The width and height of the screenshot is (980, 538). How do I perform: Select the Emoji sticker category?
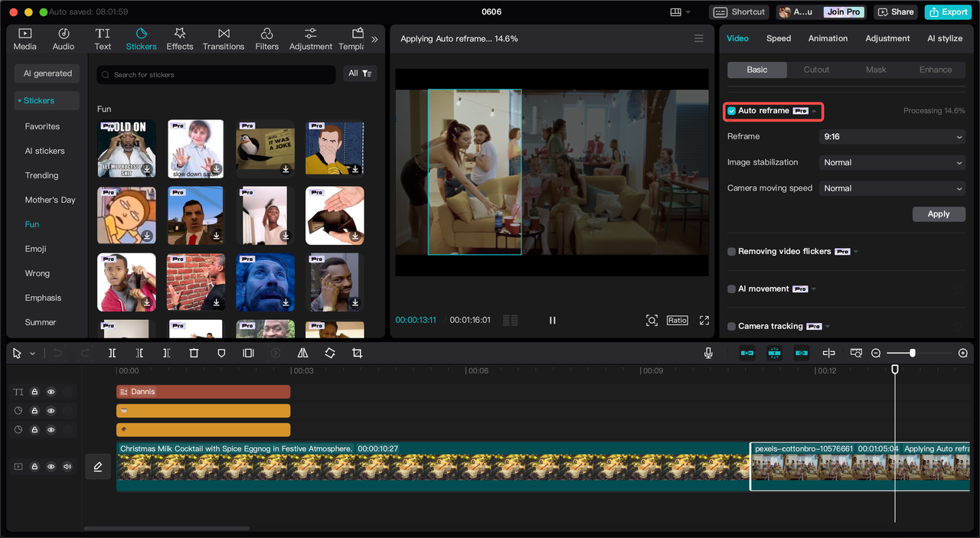(x=36, y=249)
